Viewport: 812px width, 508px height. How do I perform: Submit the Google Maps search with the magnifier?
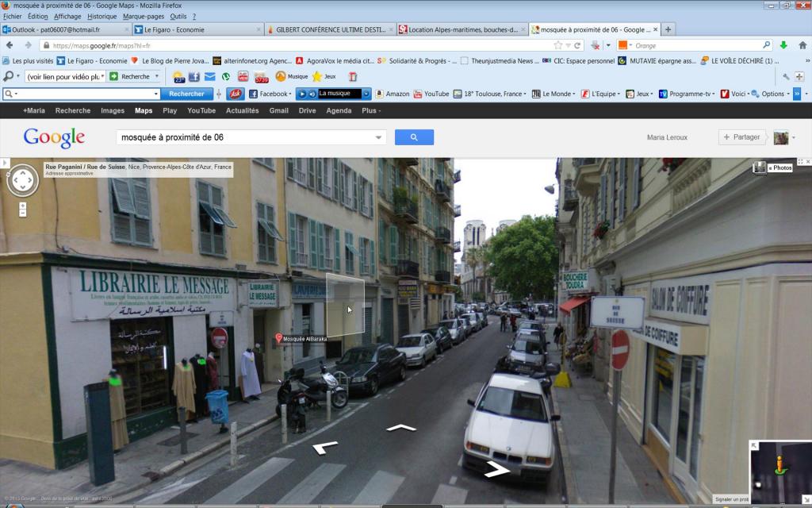(x=414, y=137)
